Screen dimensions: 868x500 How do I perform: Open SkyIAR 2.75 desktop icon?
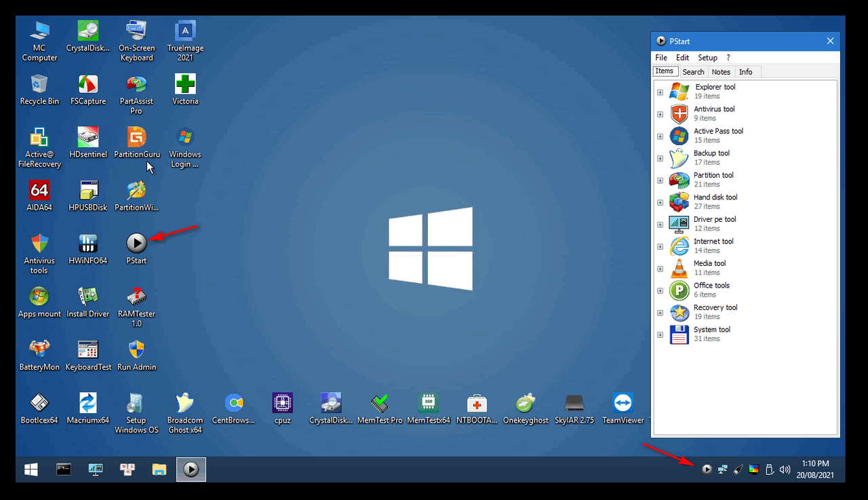tap(574, 408)
